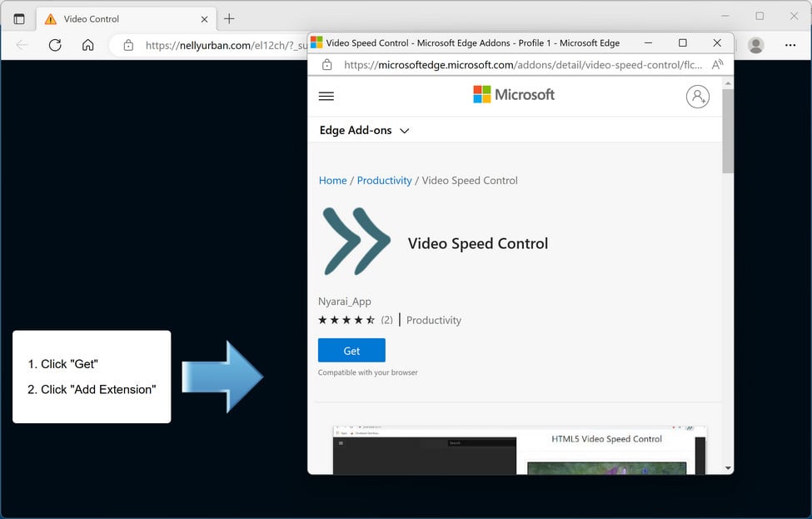812x519 pixels.
Task: Click the popup's vertical scrollbar thumb
Action: [x=728, y=131]
